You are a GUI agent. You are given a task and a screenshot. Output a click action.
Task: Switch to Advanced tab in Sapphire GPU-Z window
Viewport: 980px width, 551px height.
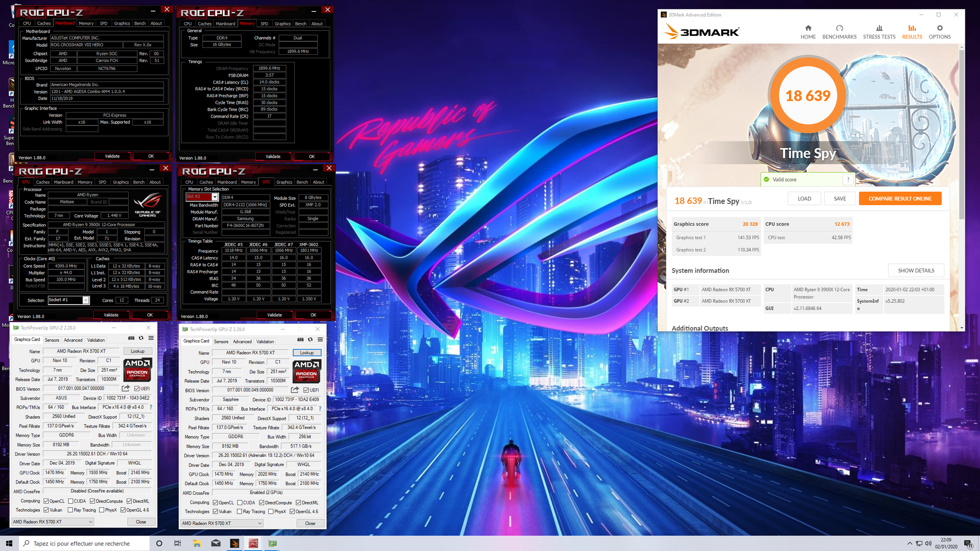[x=242, y=341]
